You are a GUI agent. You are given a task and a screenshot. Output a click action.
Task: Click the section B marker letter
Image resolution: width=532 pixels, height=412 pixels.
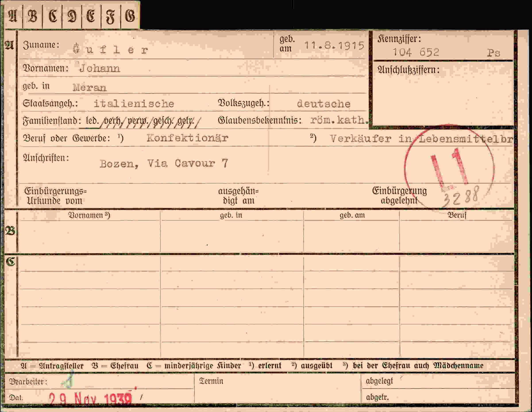(10, 231)
